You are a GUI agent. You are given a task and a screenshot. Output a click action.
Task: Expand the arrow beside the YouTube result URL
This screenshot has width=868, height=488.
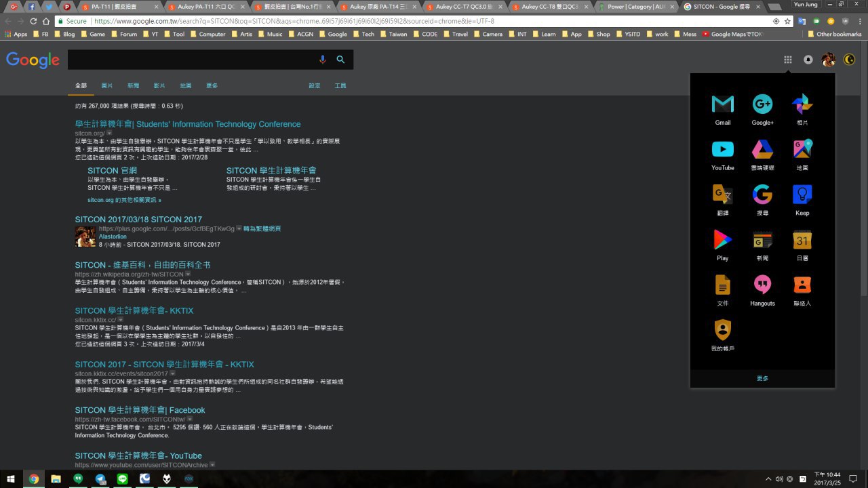tap(212, 465)
